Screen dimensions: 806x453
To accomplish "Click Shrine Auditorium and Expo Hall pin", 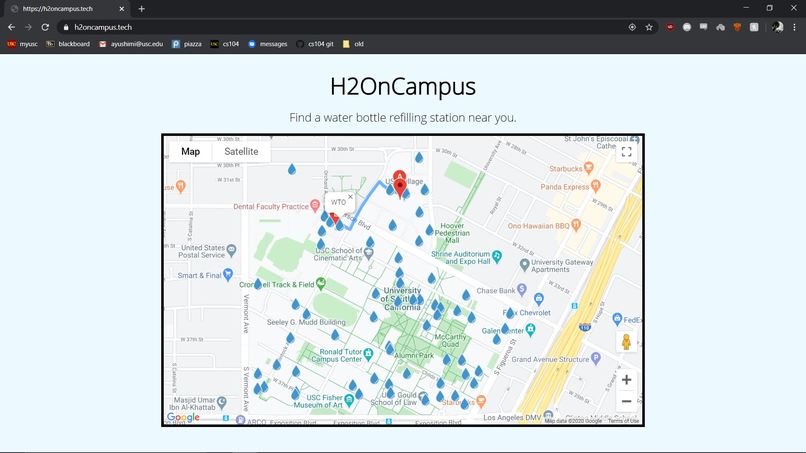I will point(497,256).
